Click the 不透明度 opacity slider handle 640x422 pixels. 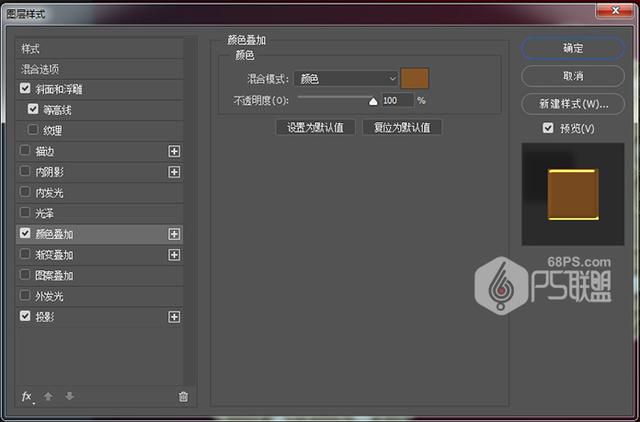pyautogui.click(x=373, y=101)
